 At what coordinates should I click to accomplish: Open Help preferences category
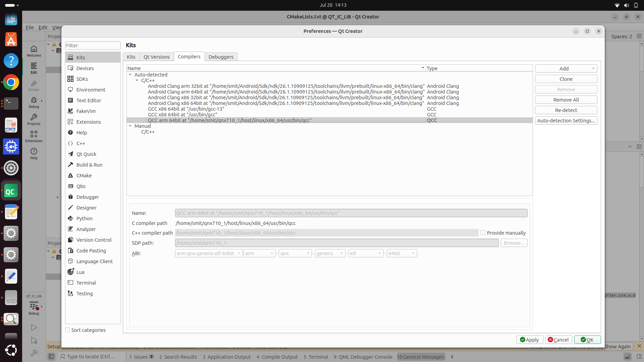(x=93, y=132)
